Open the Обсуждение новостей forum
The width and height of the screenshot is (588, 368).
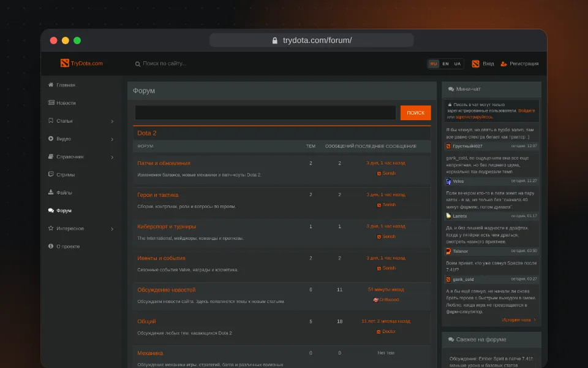166,289
